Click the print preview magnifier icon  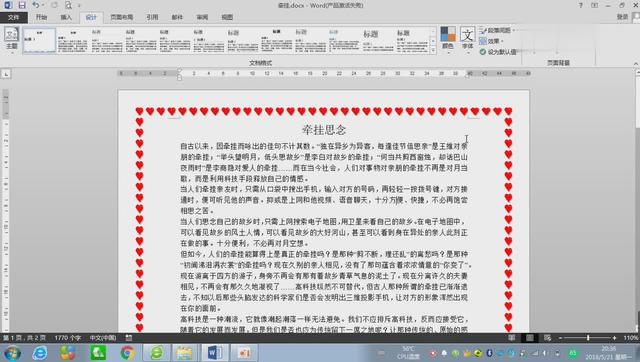[68, 5]
